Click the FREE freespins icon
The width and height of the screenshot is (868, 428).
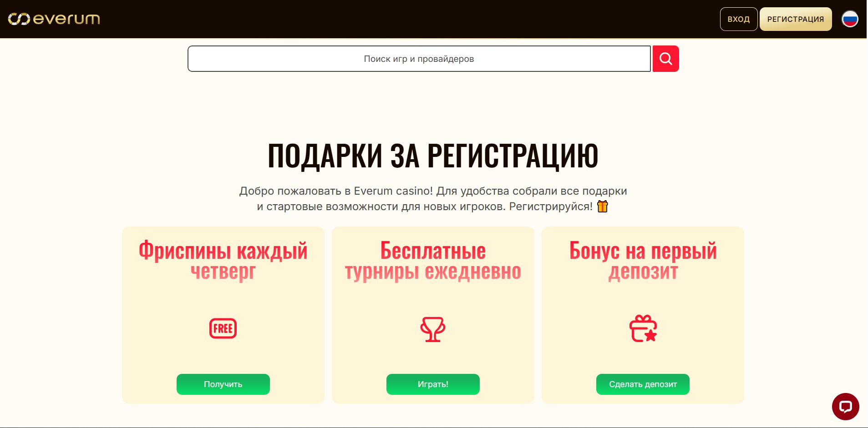tap(223, 328)
